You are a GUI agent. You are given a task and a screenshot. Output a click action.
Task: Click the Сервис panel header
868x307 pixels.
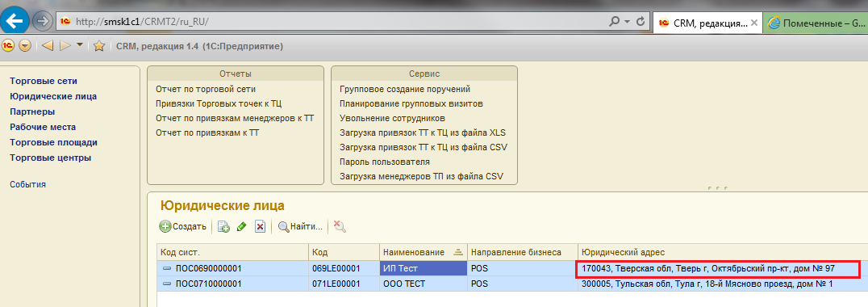(x=424, y=74)
